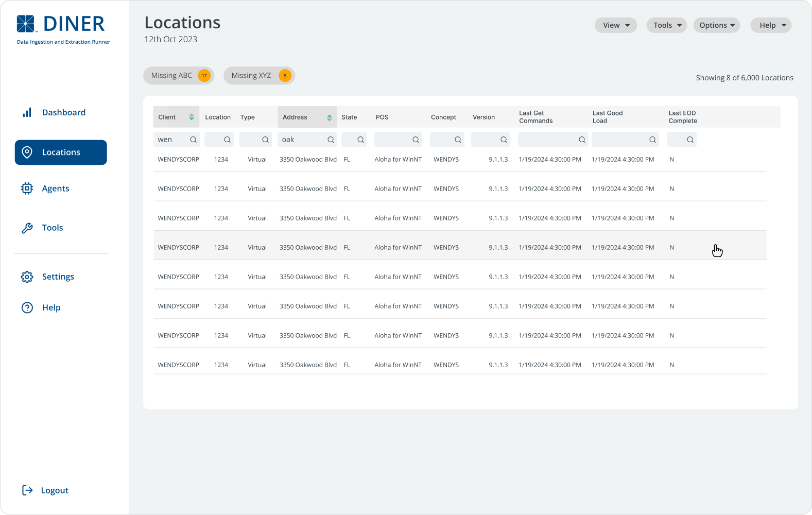Click POS column header
Screen dimensions: 812x515
[382, 117]
